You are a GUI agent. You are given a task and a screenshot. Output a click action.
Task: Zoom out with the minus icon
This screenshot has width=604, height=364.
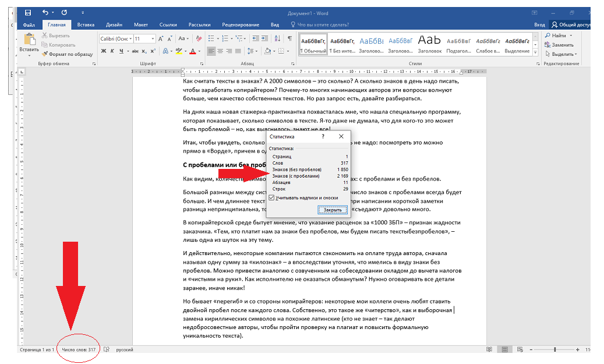click(531, 349)
